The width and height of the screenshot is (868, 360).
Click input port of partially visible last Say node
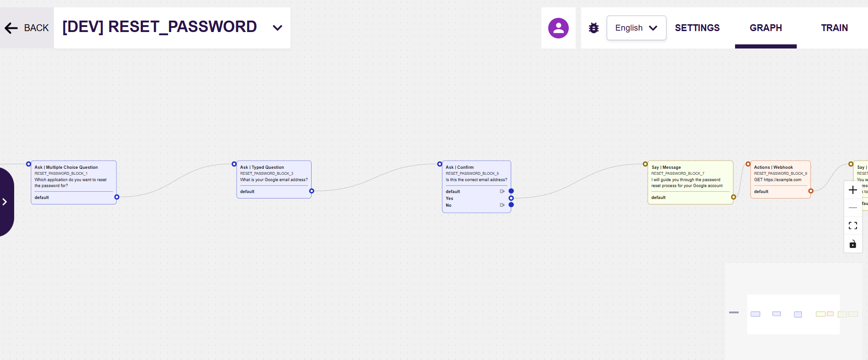tap(851, 164)
